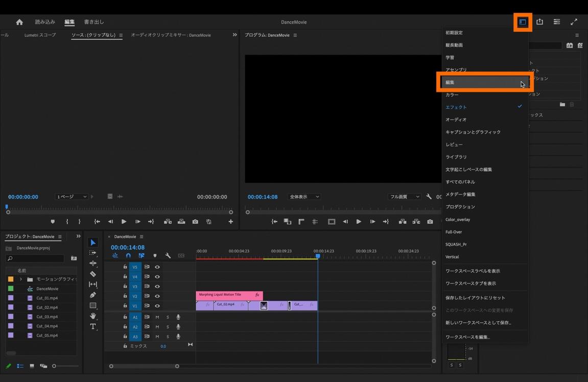Toggle full screen video icon
The height and width of the screenshot is (382, 588).
coord(574,22)
